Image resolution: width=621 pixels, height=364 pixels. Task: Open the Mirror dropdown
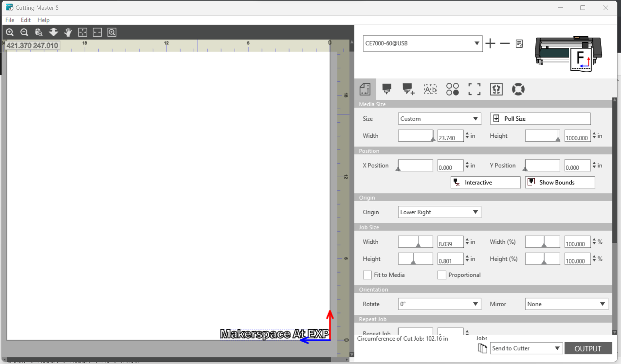[566, 304]
